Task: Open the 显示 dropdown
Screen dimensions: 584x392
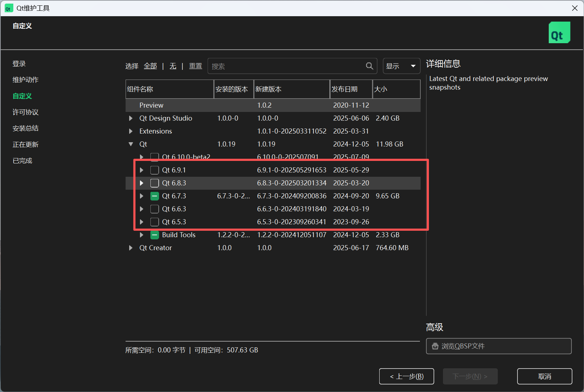Action: (402, 66)
